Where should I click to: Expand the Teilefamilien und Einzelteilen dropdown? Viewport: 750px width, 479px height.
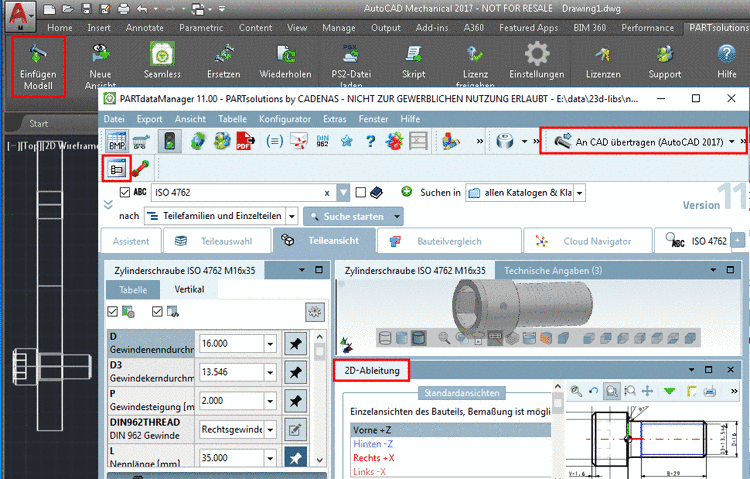290,216
